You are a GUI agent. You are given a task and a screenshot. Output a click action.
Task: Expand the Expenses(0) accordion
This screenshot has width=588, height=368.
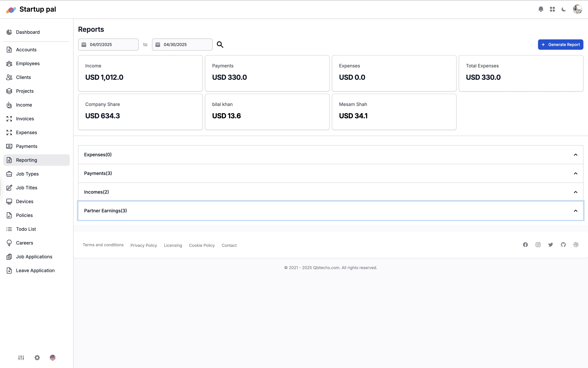click(x=330, y=155)
